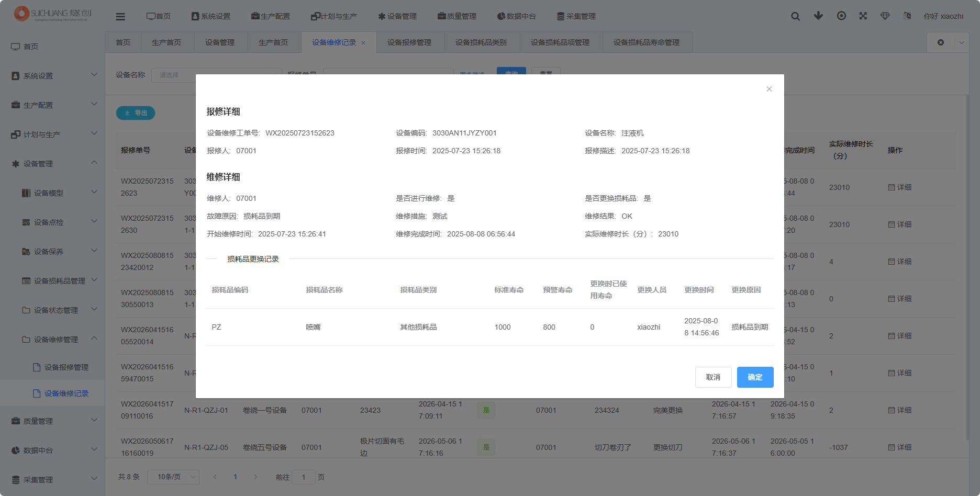Collapse 设备维修管理 submenu in sidebar
Screen dimensions: 980x496
click(x=52, y=340)
